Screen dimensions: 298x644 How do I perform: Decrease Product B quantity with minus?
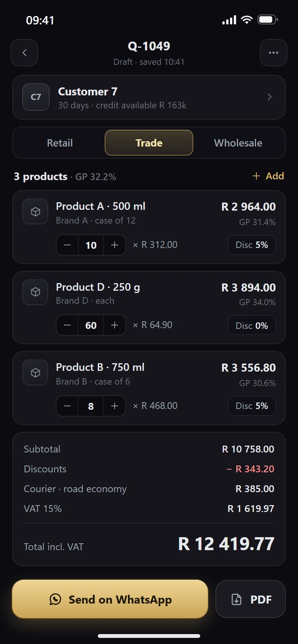[67, 406]
